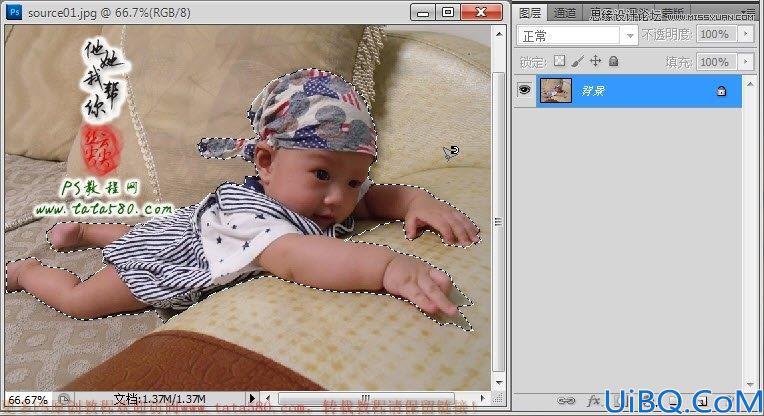Switch to the 通道 tab
Screen dimensions: 764x416
(x=565, y=14)
